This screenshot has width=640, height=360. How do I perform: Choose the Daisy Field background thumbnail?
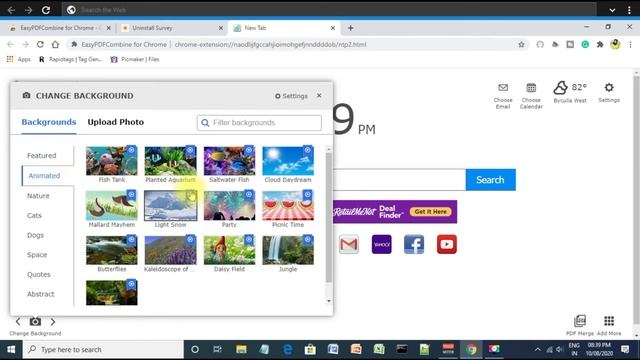[x=229, y=250]
